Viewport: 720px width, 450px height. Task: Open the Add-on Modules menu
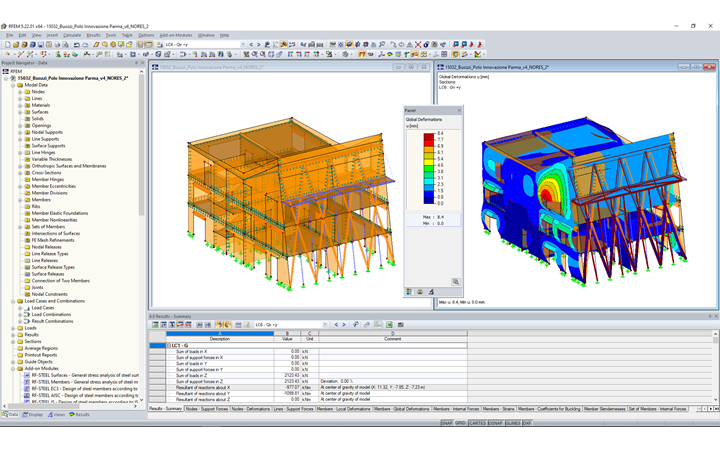(x=176, y=35)
